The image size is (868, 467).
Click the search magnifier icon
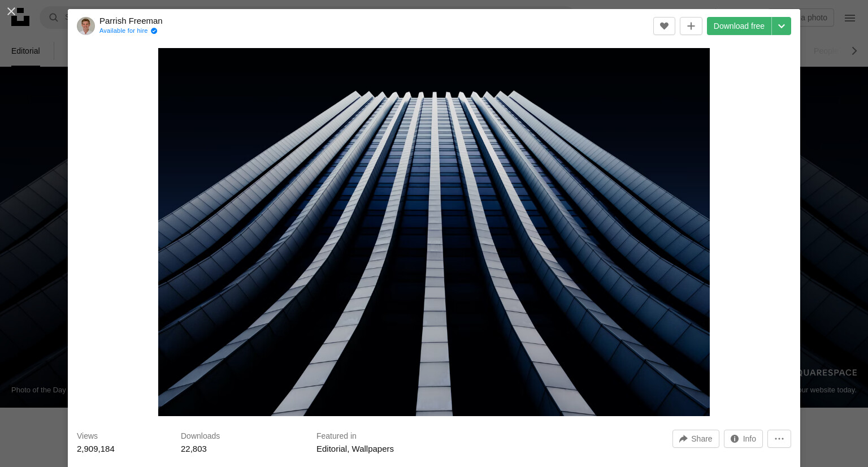tap(54, 18)
